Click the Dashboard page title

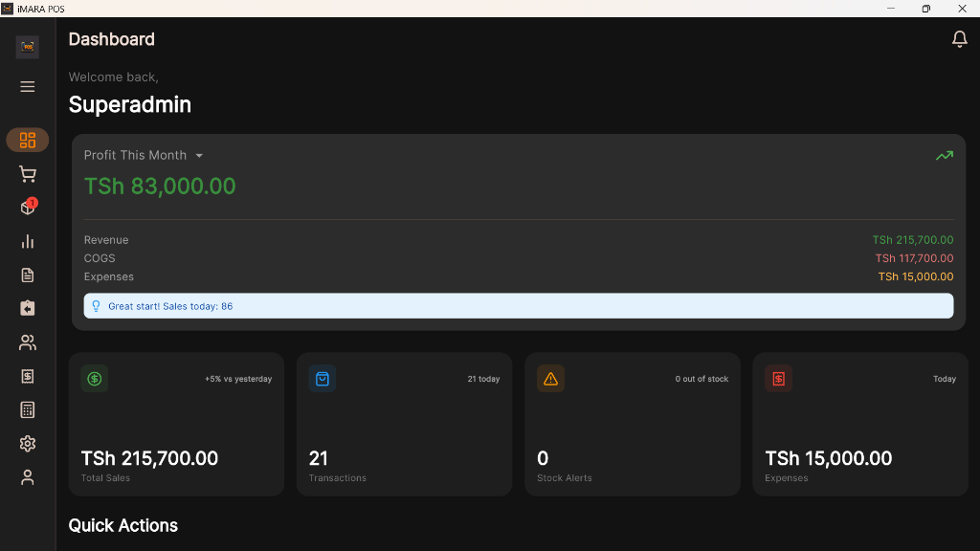(111, 39)
